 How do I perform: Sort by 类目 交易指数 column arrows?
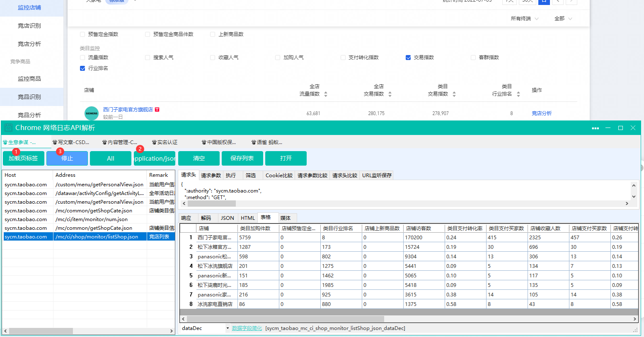tap(454, 94)
